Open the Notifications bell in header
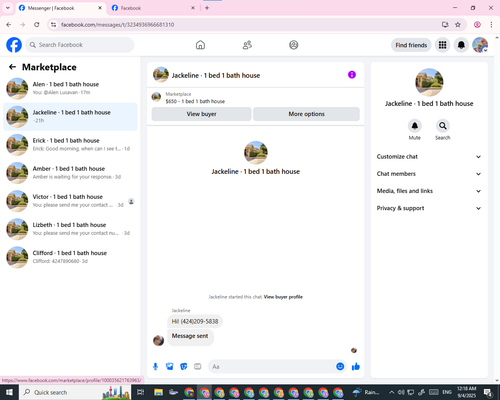Image resolution: width=500 pixels, height=400 pixels. pyautogui.click(x=461, y=45)
